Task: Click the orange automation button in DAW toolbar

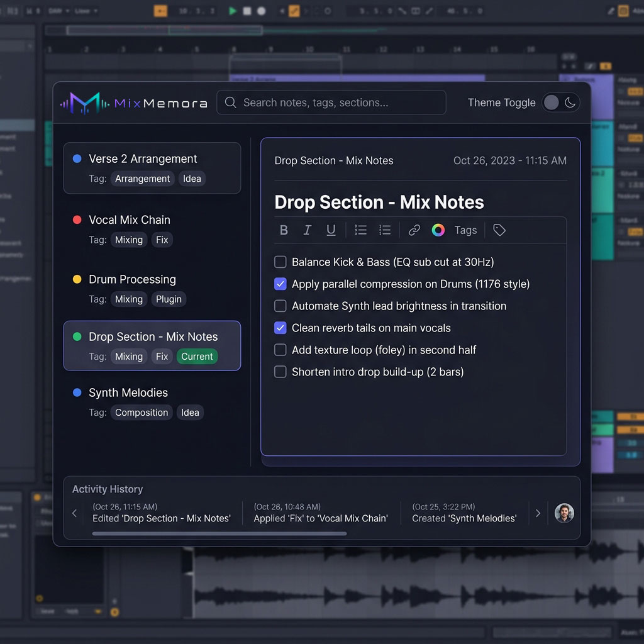Action: (294, 11)
